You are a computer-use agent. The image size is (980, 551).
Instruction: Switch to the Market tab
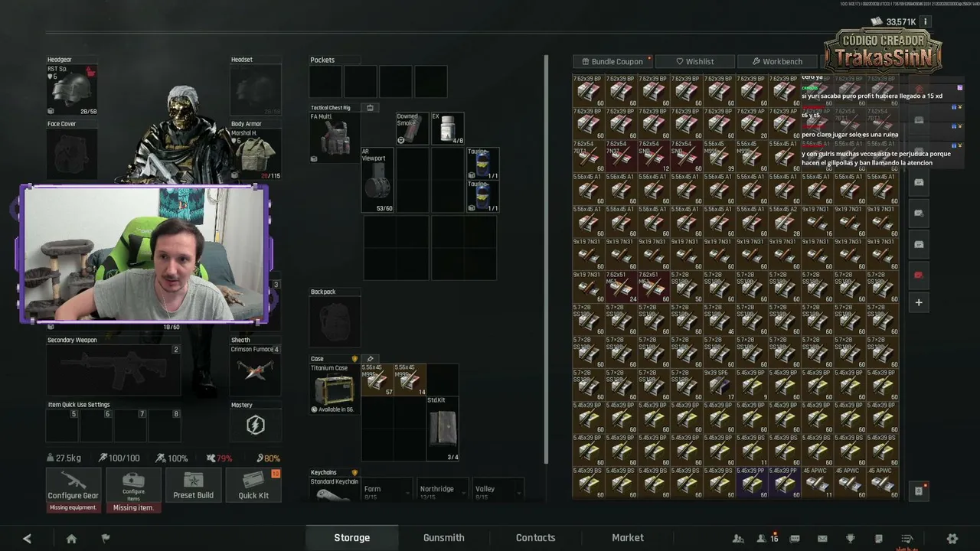(x=628, y=538)
